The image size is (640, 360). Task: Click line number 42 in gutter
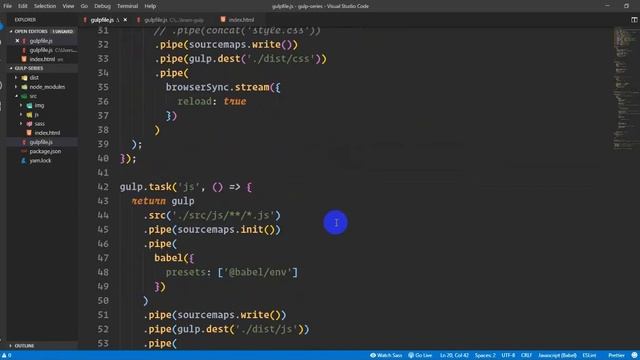[103, 187]
